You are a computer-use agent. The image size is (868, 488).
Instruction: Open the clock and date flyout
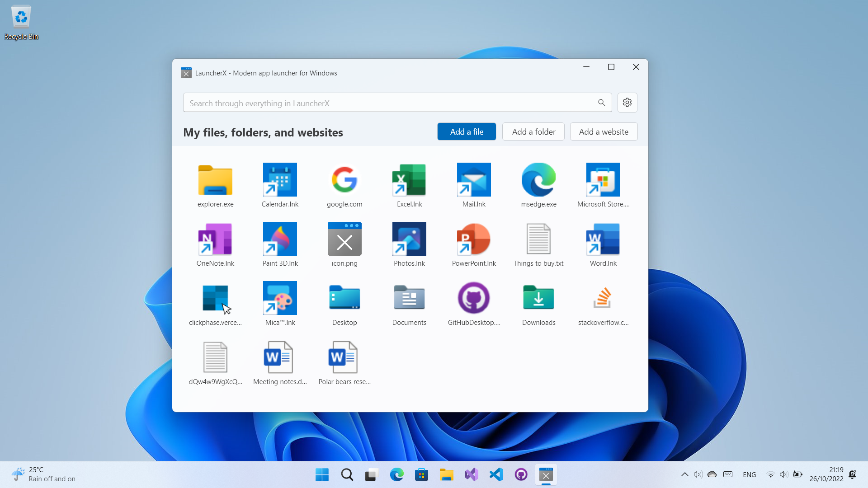[826, 474]
